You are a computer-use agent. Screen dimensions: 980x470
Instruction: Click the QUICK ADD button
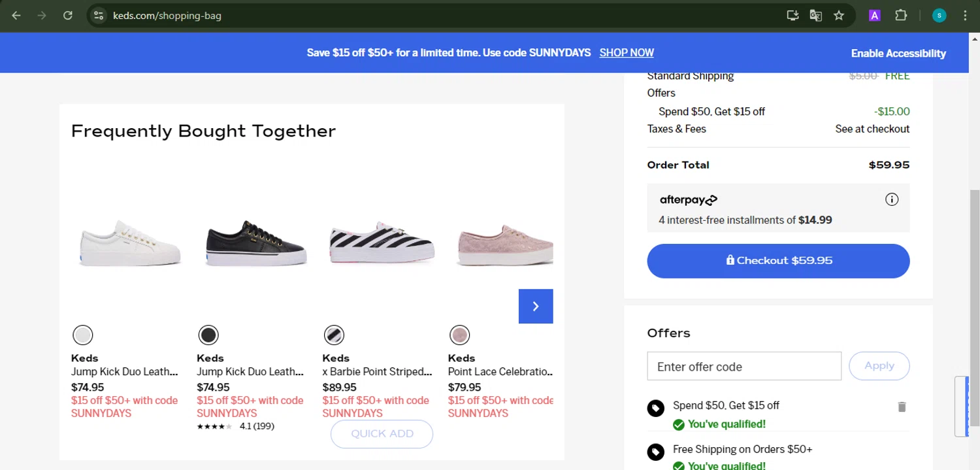(382, 434)
